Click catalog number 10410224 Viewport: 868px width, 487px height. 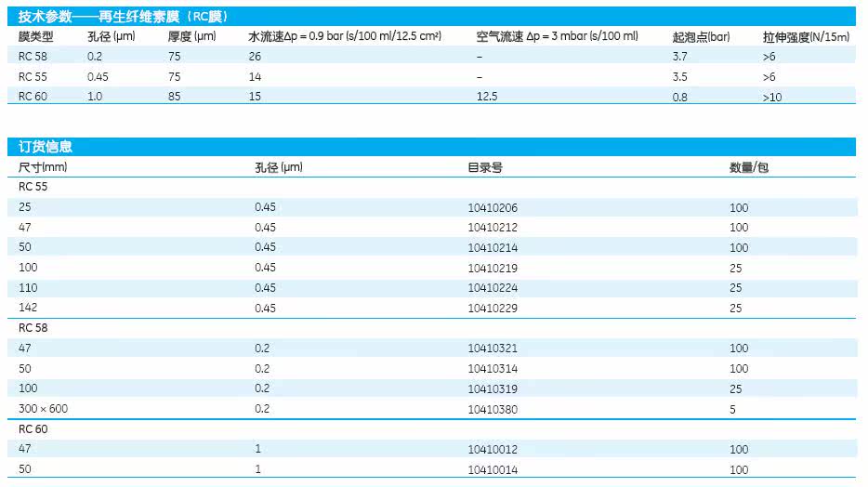click(x=493, y=288)
